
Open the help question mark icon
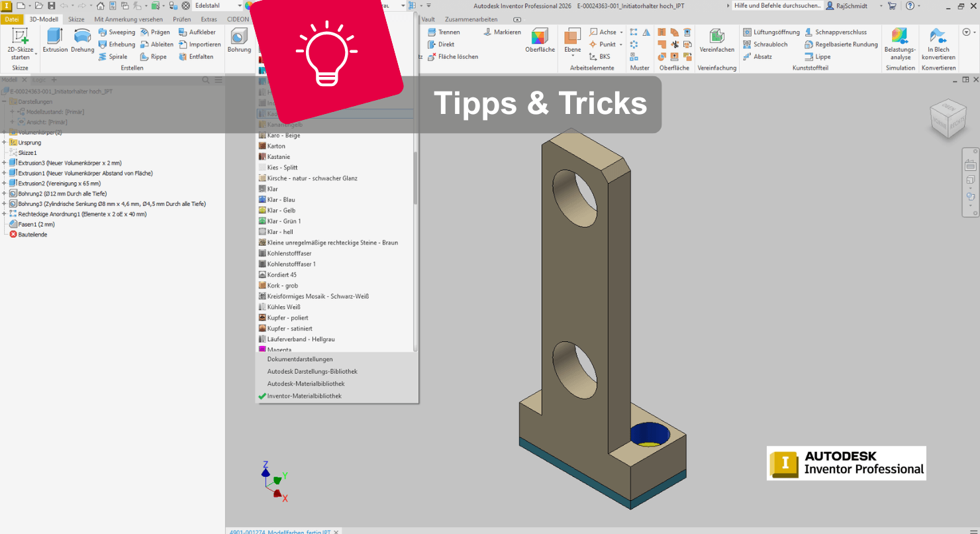(x=910, y=5)
